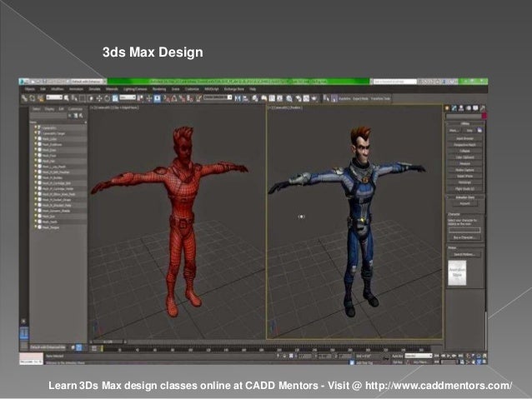The image size is (532, 399).
Task: Click the object color swatch
Action: click(484, 116)
